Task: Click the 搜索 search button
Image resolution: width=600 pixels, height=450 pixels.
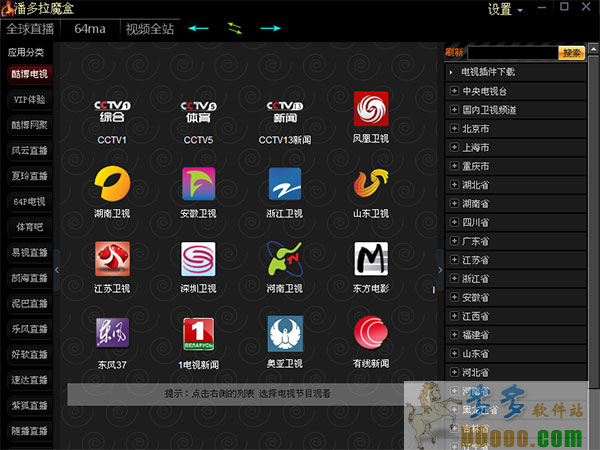Action: coord(571,53)
